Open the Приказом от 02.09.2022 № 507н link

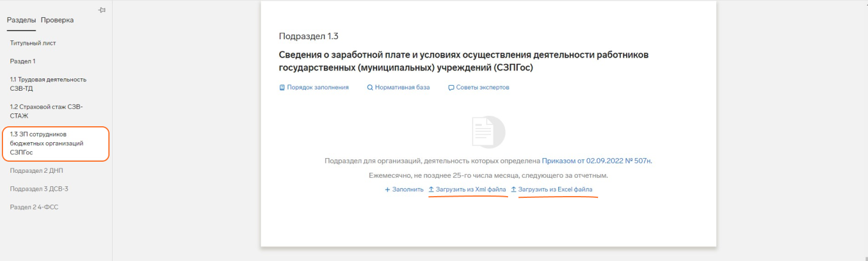coord(596,161)
